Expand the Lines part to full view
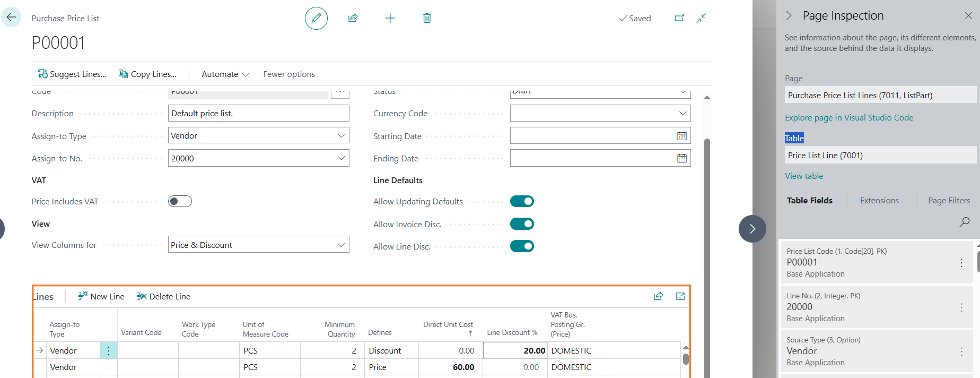980x378 pixels. pyautogui.click(x=680, y=296)
